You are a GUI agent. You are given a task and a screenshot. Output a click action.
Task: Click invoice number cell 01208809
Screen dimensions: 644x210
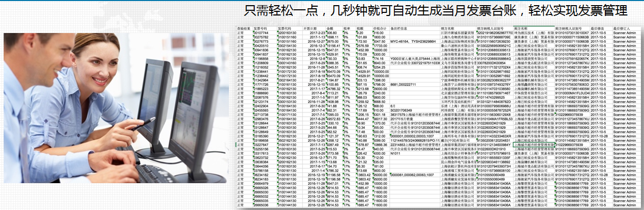tap(261, 62)
